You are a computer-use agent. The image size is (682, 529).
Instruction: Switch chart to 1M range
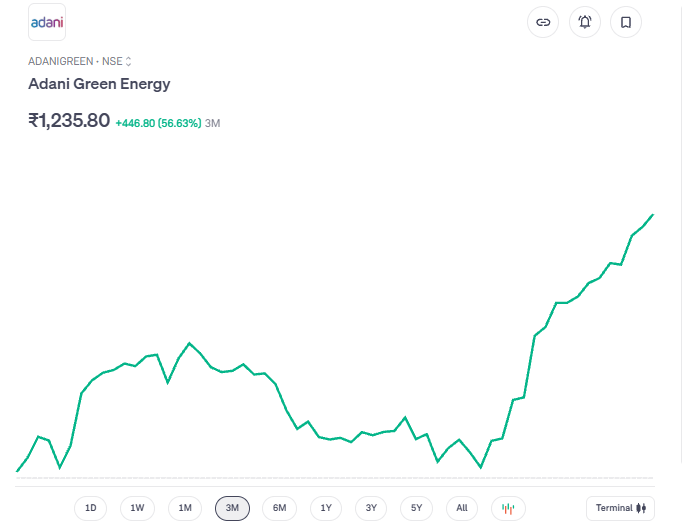point(185,508)
